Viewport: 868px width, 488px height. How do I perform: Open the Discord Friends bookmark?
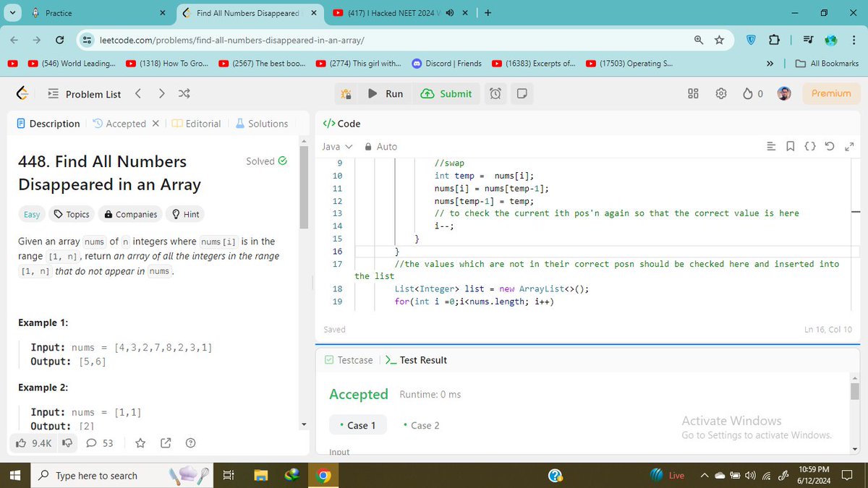[x=447, y=64]
